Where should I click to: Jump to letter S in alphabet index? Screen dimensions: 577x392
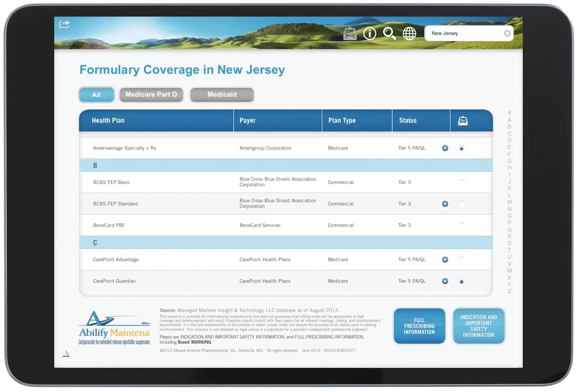(509, 243)
